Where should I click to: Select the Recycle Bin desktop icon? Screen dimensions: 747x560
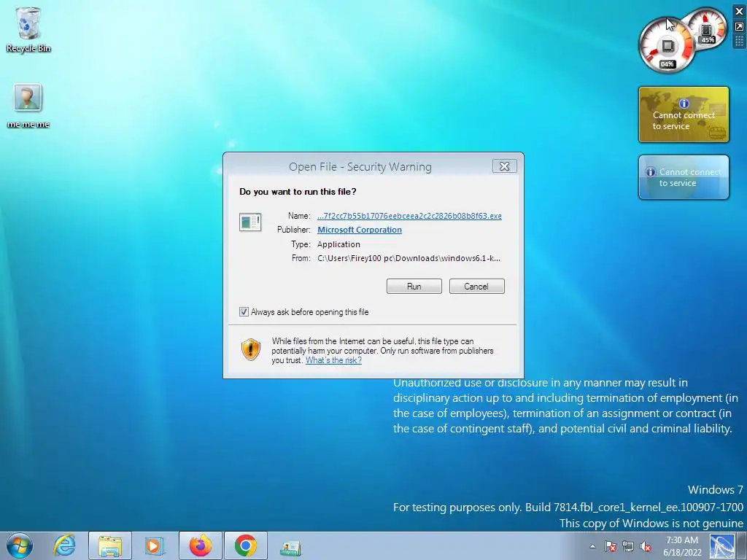tap(28, 29)
